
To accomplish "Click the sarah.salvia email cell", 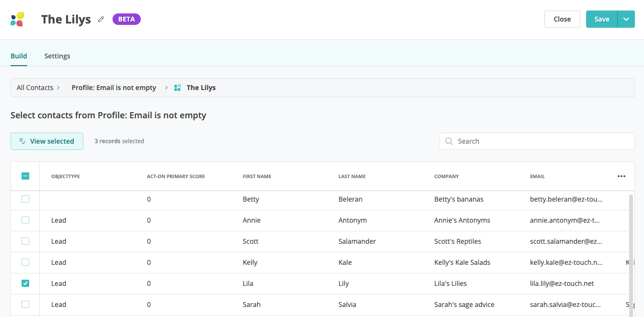I will [566, 305].
